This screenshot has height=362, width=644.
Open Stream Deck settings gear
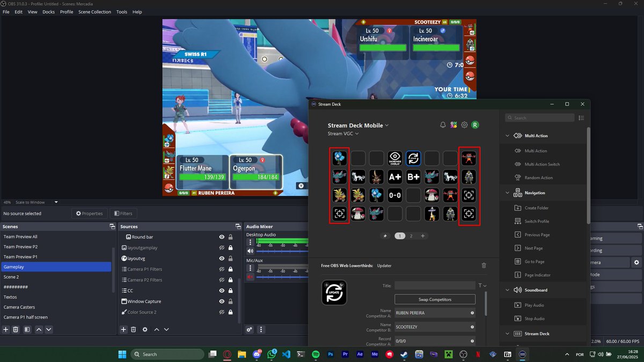464,125
